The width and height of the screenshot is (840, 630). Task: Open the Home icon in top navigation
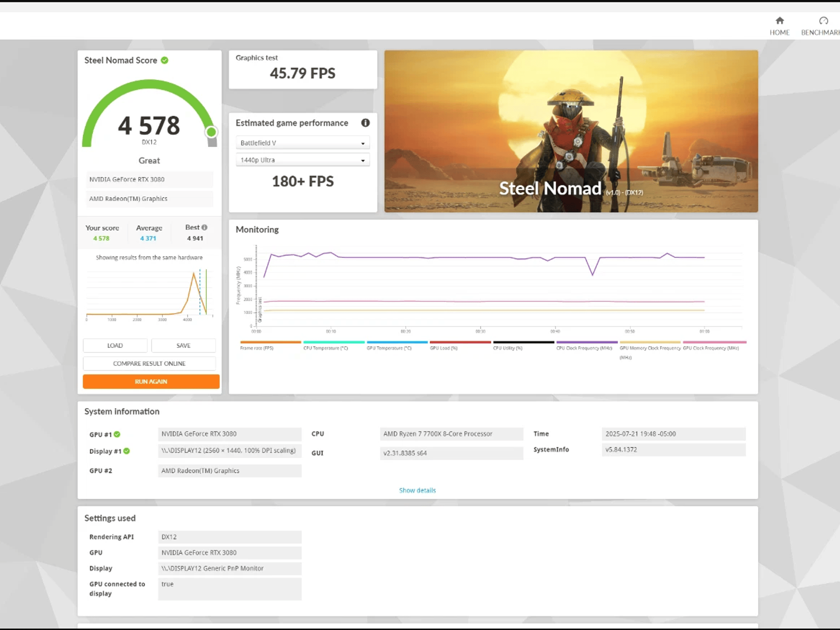[x=779, y=21]
